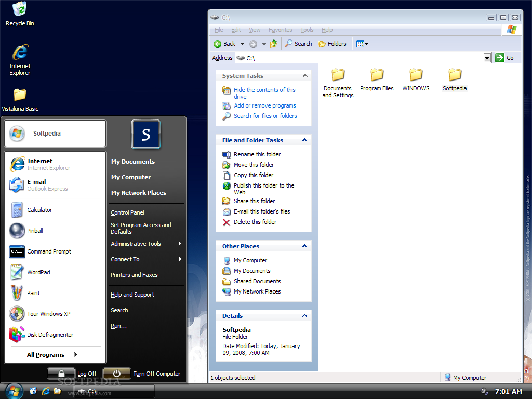Launch WordPad from Start menu
532x399 pixels.
55,272
